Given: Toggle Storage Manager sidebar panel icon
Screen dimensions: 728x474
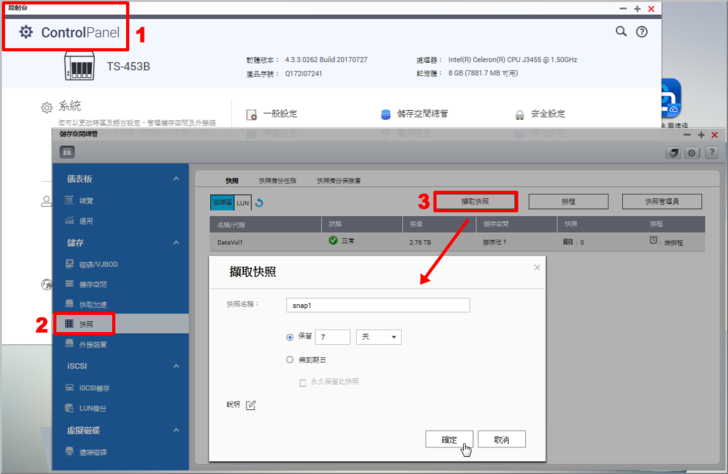Looking at the screenshot, I should [67, 152].
